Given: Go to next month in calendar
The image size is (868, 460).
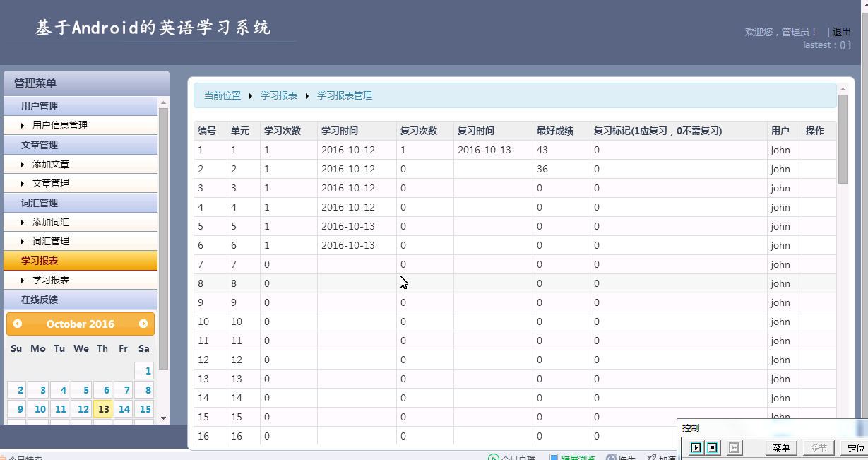Looking at the screenshot, I should tap(143, 324).
